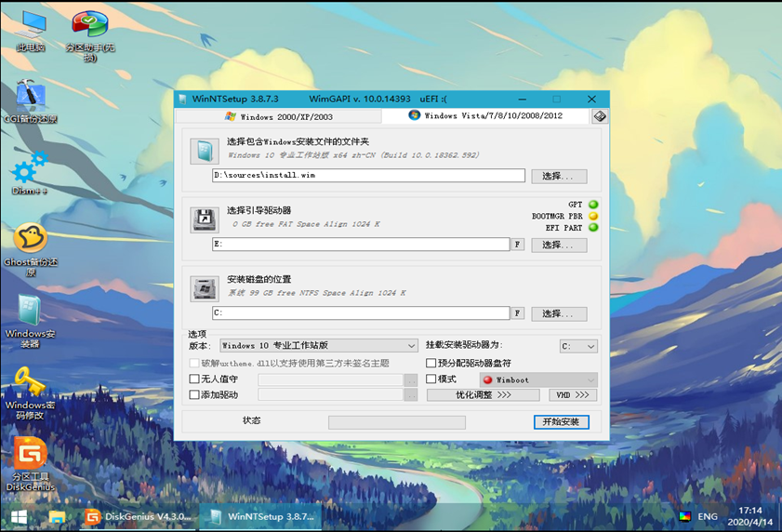Open the Wimboot mode dropdown
This screenshot has height=532, width=782.
point(538,379)
